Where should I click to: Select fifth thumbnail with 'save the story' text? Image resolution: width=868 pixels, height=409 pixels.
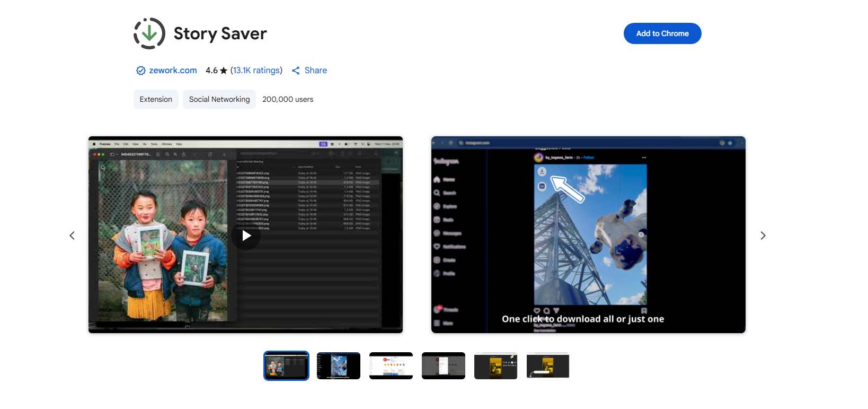point(495,366)
